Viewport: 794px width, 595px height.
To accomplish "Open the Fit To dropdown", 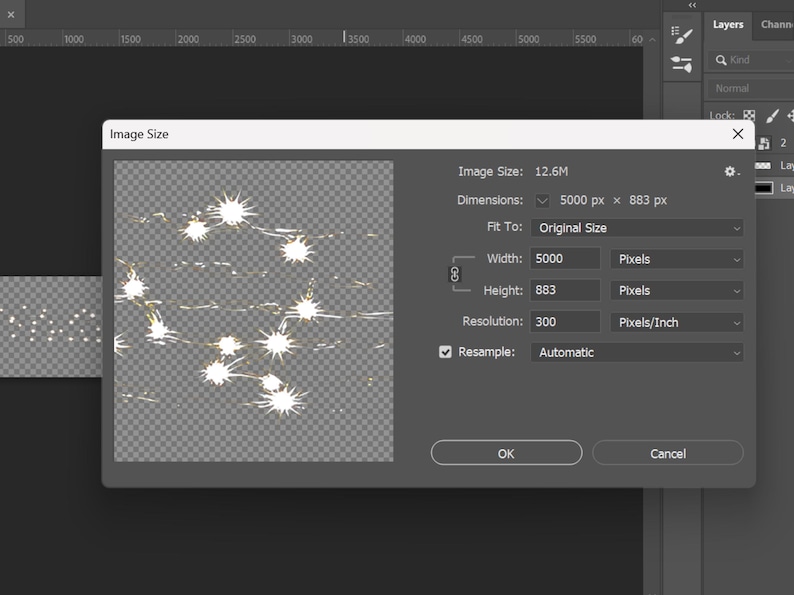I will coord(637,228).
